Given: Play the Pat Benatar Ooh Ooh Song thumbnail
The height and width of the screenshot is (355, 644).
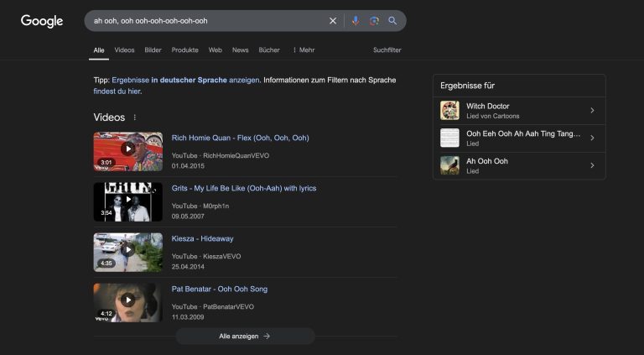Looking at the screenshot, I should (128, 302).
